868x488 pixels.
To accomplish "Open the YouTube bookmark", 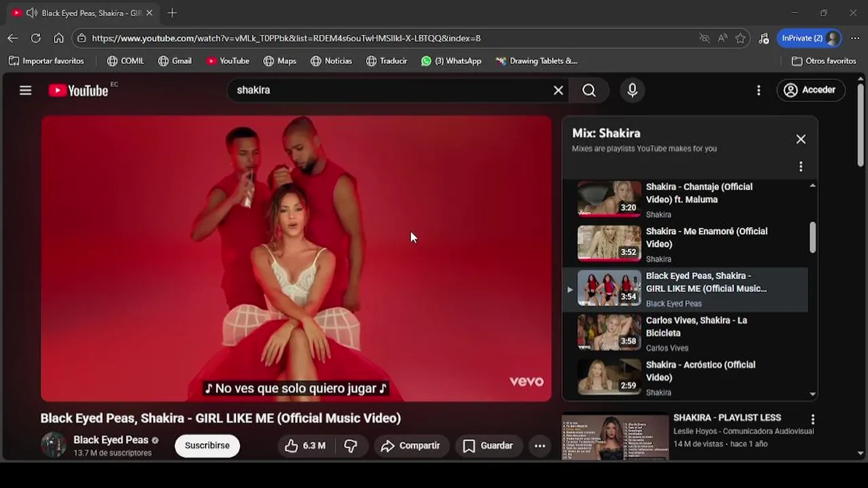I will click(x=228, y=61).
